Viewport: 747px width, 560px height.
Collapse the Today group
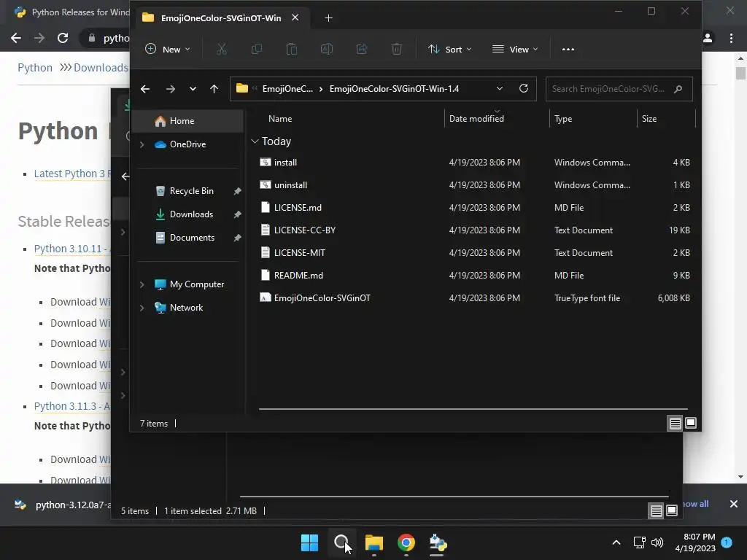point(255,141)
